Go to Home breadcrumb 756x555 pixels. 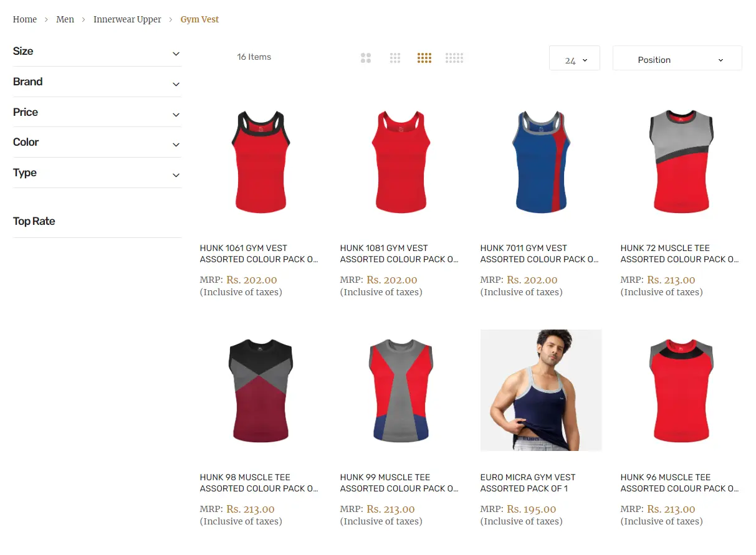click(25, 19)
